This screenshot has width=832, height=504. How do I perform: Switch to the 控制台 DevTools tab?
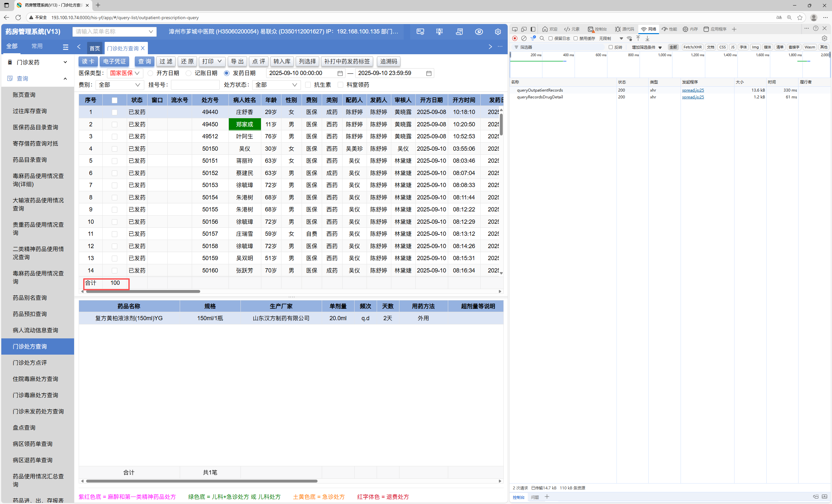tap(597, 29)
